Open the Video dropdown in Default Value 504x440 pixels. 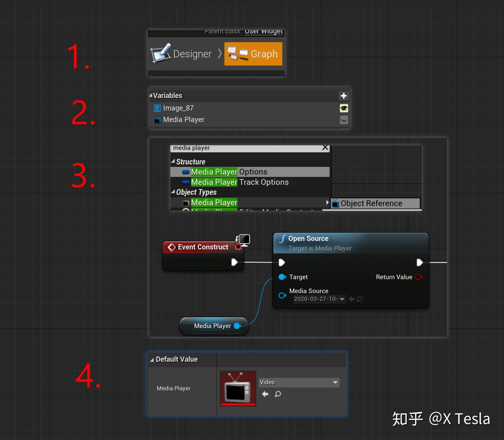pos(335,382)
